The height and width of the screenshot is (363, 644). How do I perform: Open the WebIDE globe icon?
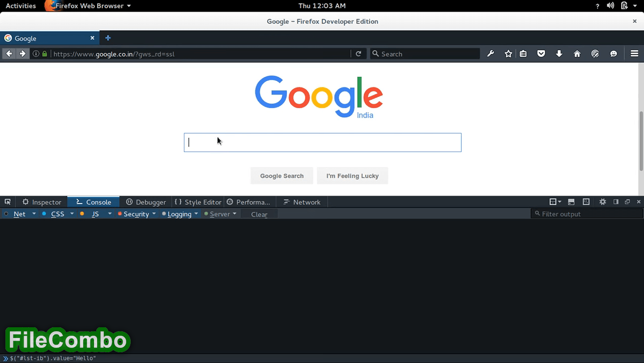pyautogui.click(x=595, y=54)
